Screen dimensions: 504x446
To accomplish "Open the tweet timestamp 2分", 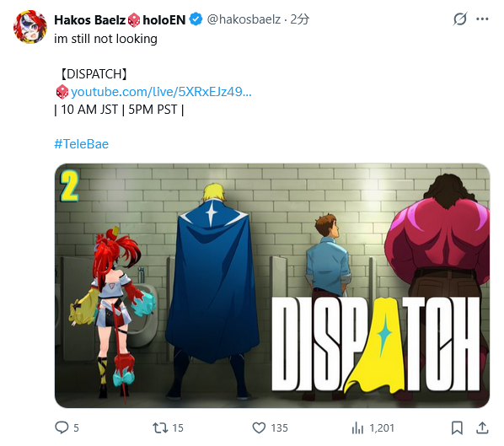I will 299,19.
